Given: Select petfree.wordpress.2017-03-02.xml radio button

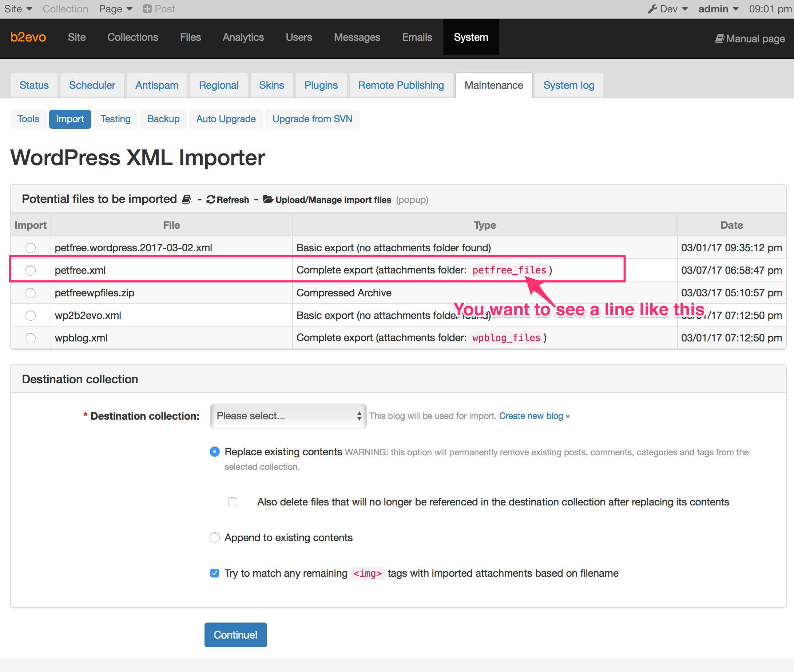Looking at the screenshot, I should click(31, 248).
